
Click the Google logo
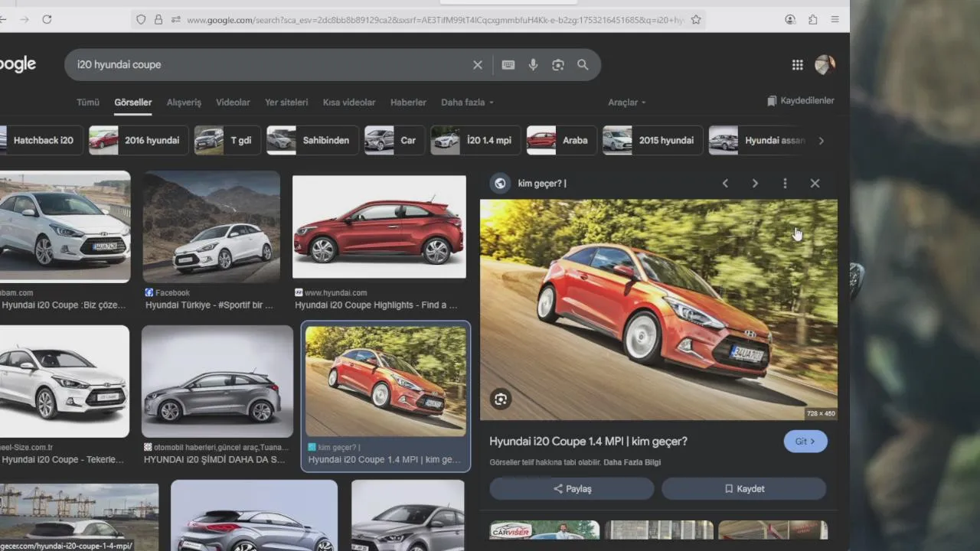pyautogui.click(x=18, y=64)
